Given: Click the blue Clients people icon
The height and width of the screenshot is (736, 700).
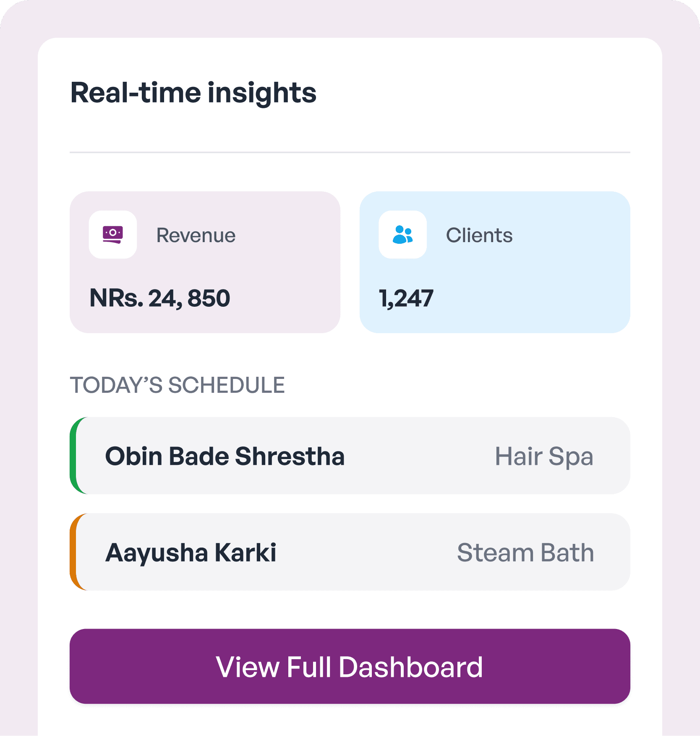Looking at the screenshot, I should click(x=402, y=235).
